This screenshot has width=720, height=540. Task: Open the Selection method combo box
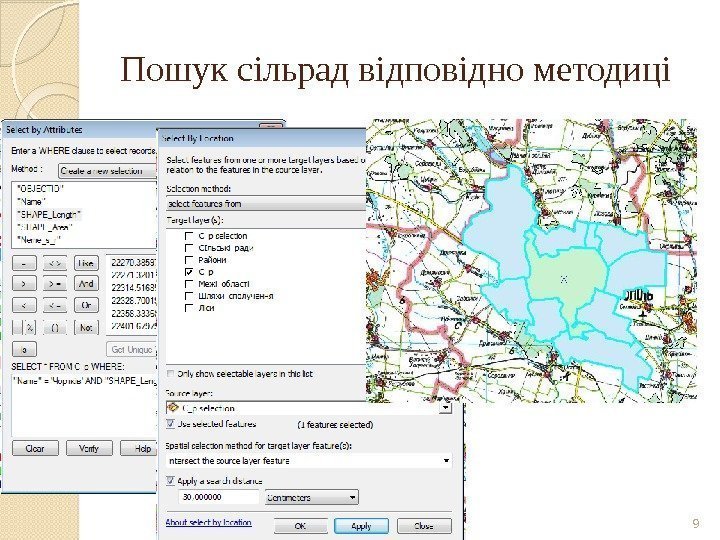(x=266, y=203)
